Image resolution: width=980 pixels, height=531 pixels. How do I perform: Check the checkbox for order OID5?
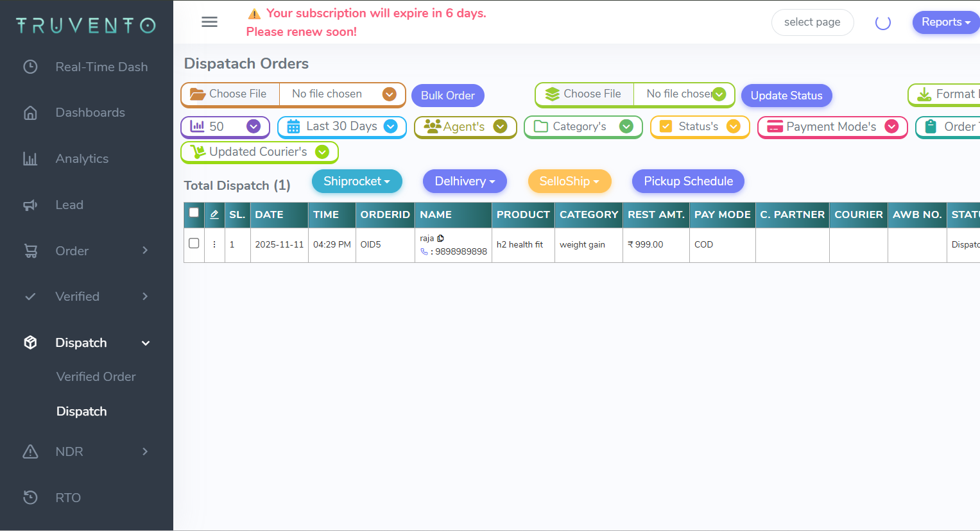(x=194, y=244)
